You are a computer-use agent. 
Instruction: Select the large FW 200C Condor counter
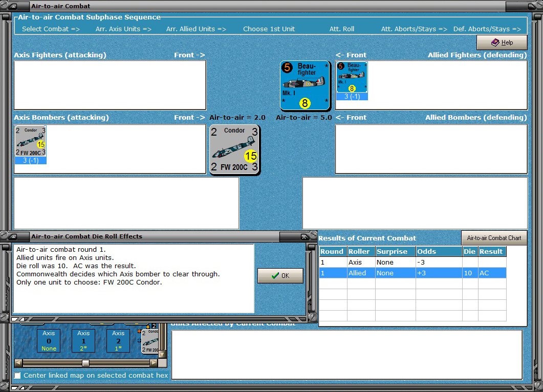click(x=235, y=149)
